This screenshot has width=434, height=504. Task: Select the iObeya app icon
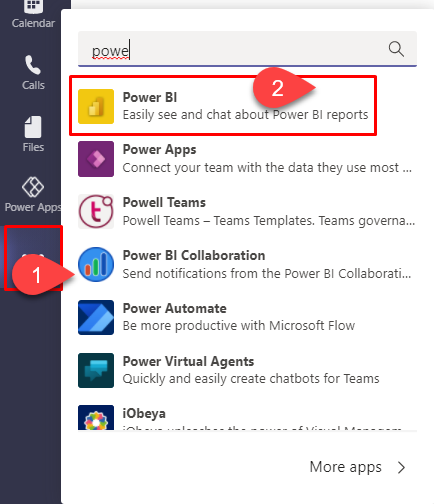point(96,418)
